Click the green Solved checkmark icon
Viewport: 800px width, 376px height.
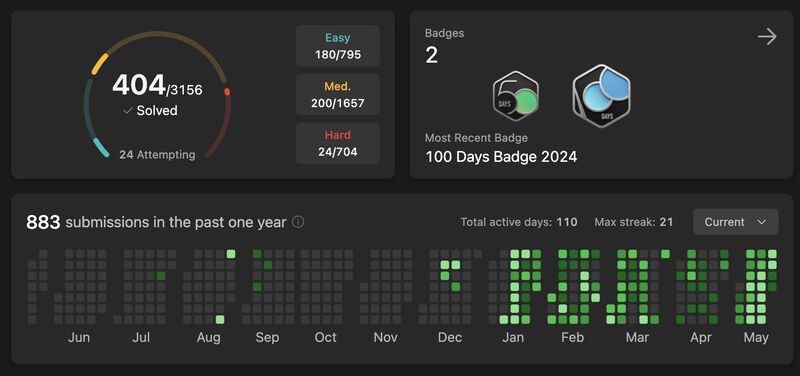click(128, 110)
